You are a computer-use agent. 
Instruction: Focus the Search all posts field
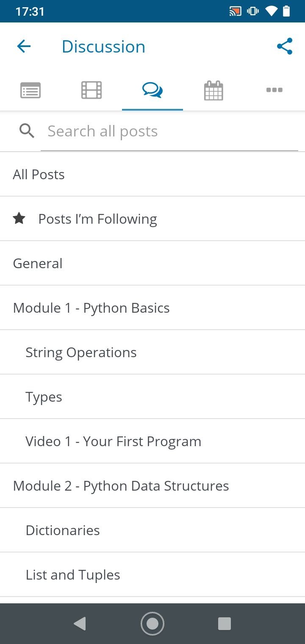tap(169, 131)
